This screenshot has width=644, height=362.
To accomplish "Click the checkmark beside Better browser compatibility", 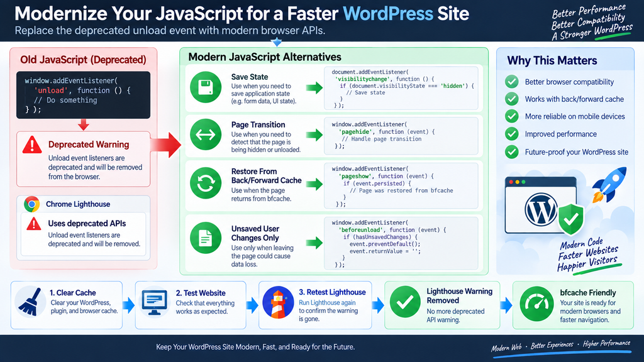I will [512, 82].
